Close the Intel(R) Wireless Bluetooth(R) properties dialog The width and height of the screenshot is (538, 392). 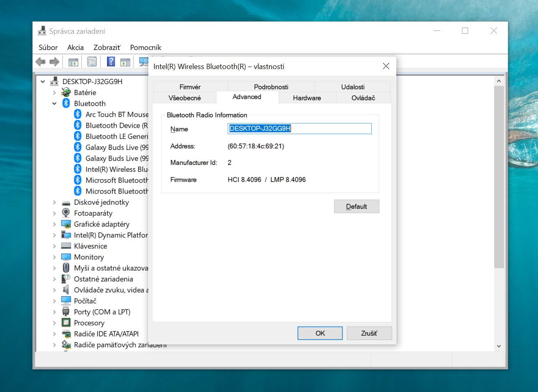coord(386,66)
